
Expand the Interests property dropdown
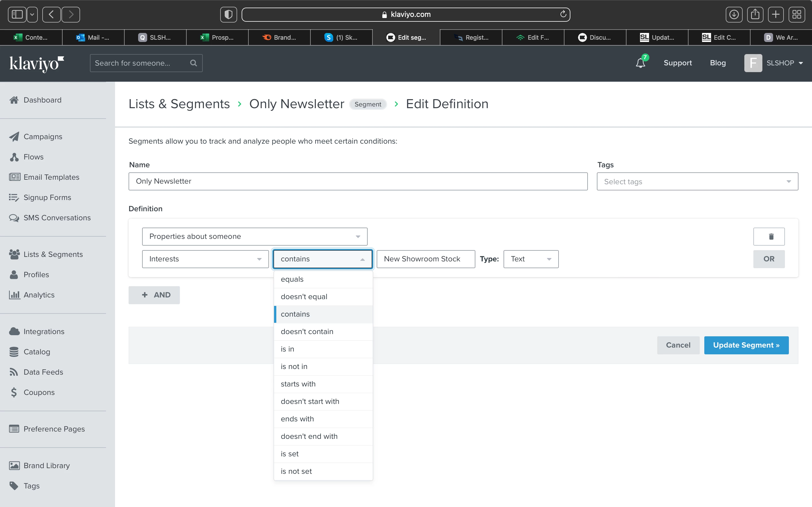(x=205, y=259)
